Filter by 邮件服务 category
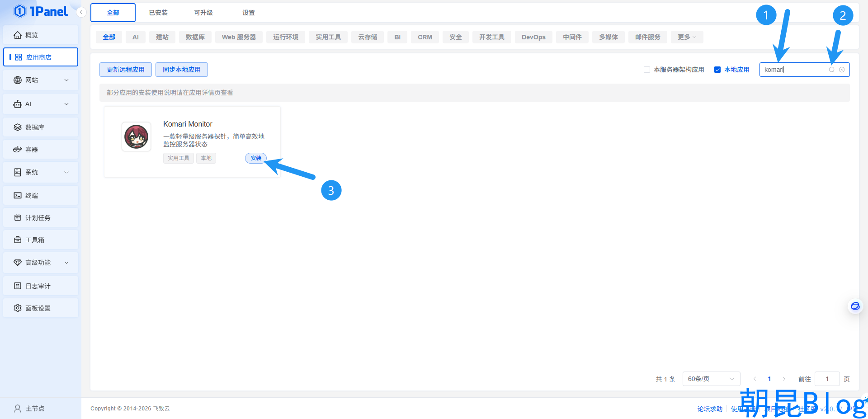Image resolution: width=868 pixels, height=419 pixels. coord(648,37)
